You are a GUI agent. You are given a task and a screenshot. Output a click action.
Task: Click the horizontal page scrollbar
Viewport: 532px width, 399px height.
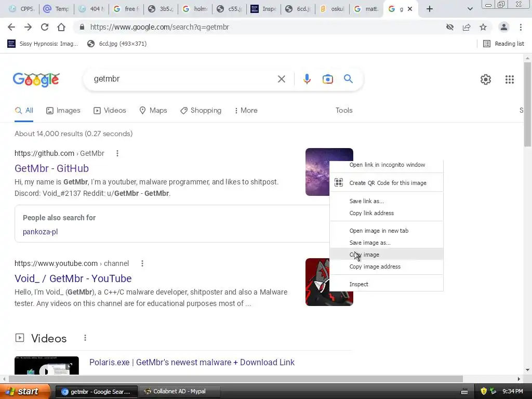tap(236, 379)
